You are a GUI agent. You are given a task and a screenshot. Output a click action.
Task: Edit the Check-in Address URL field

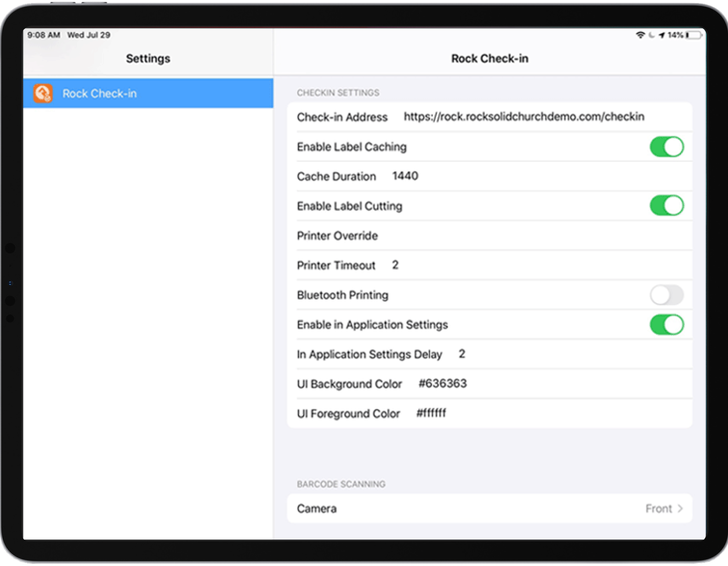pos(523,117)
